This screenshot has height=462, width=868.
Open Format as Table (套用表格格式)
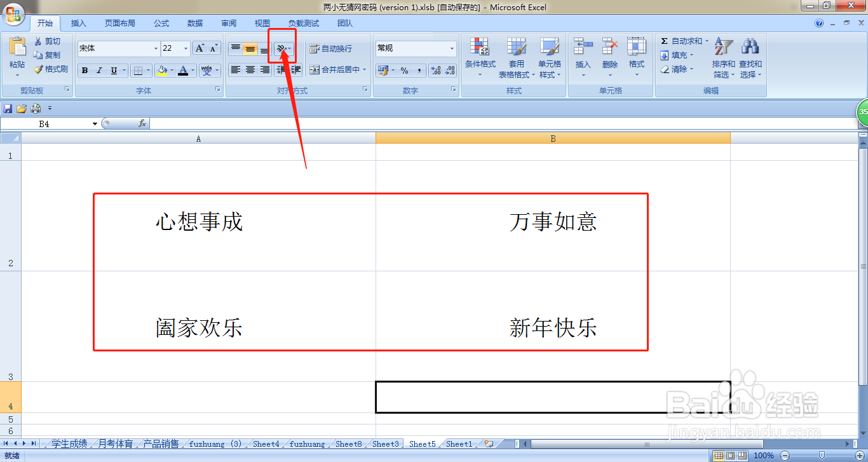pos(517,57)
